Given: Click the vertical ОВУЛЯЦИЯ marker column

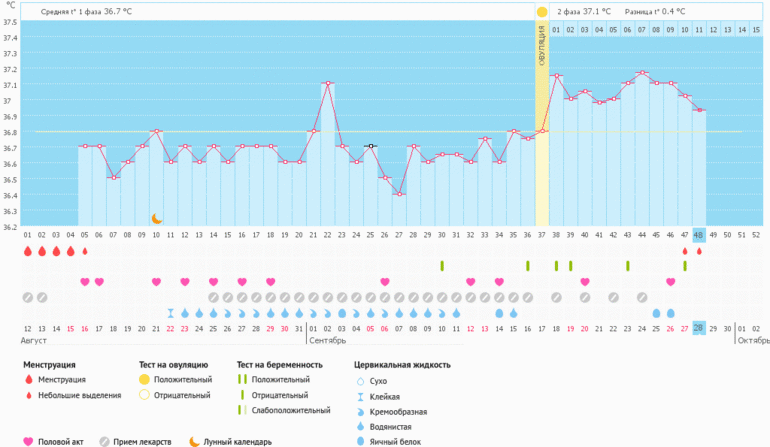Looking at the screenshot, I should pos(542,120).
